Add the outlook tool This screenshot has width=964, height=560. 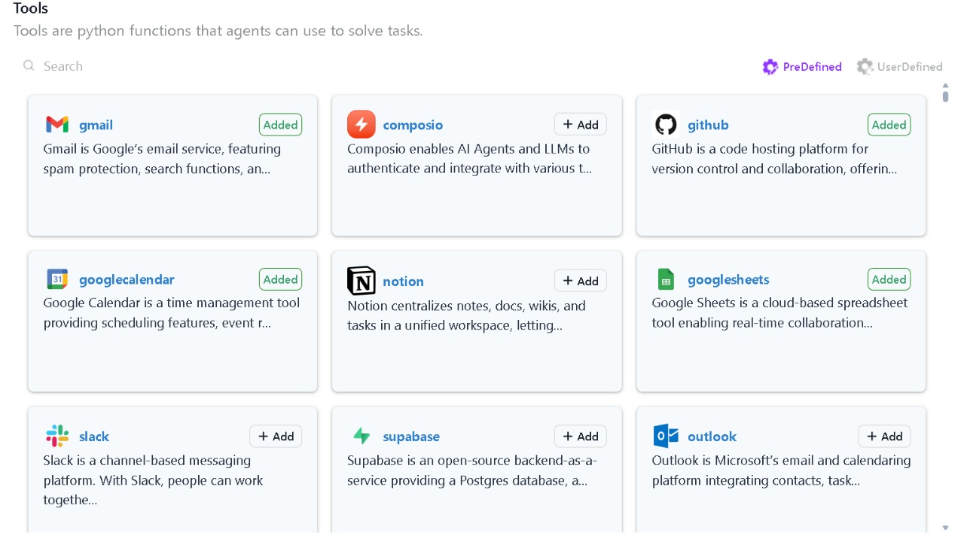tap(884, 436)
